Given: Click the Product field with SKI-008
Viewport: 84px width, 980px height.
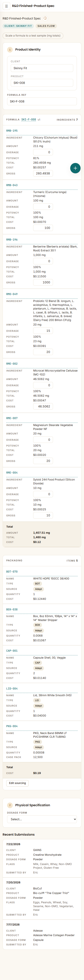Looking at the screenshot, I should tap(42, 83).
